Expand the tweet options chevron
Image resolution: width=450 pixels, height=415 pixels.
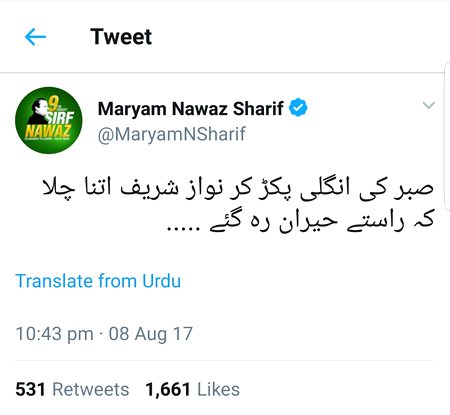428,105
